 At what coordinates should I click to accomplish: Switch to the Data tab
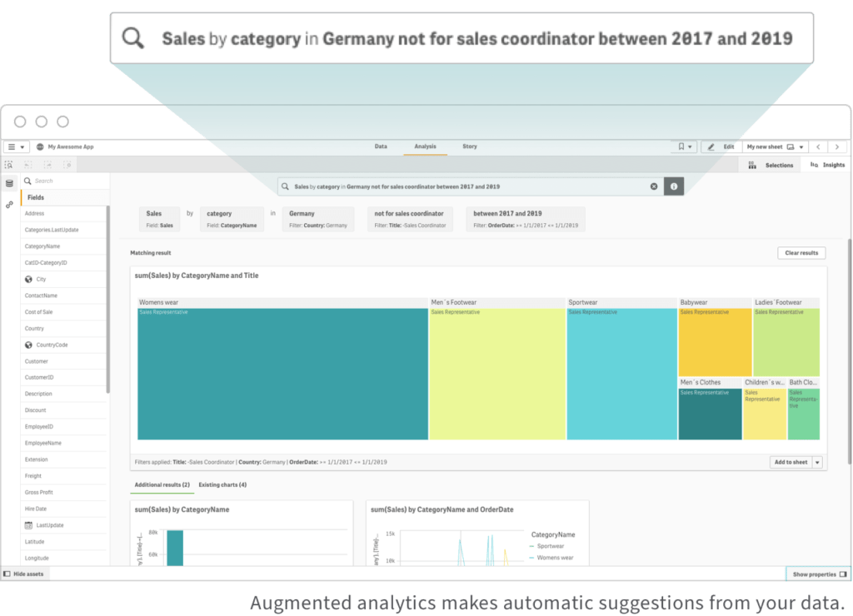point(381,147)
